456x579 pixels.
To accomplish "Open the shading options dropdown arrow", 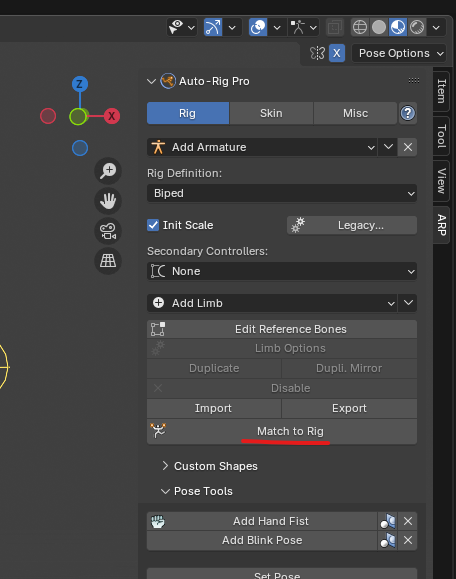I will (436, 27).
